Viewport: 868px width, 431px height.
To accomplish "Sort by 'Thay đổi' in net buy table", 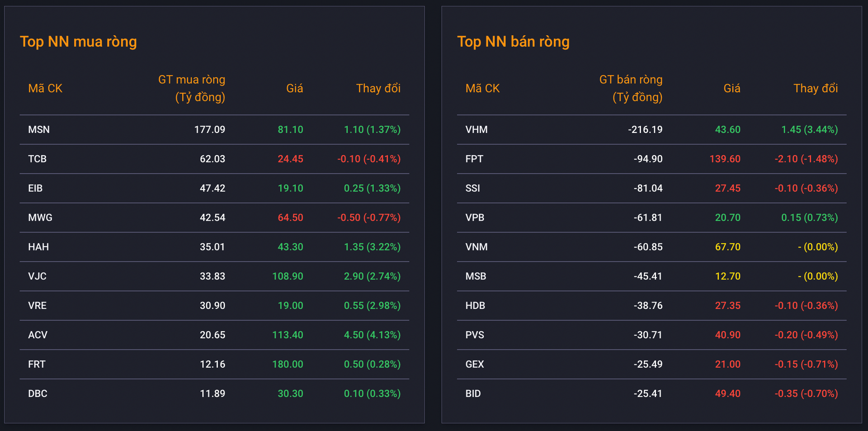I will (378, 88).
